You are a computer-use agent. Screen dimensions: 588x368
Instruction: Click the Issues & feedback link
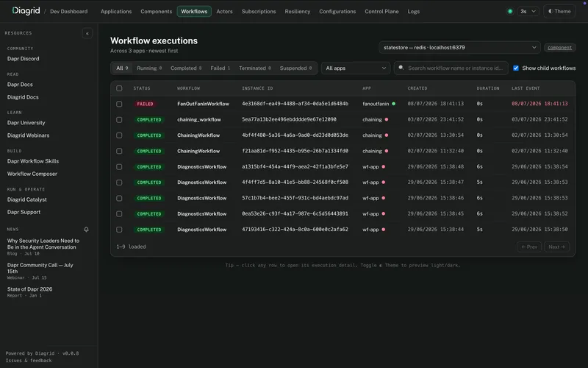[x=29, y=361]
